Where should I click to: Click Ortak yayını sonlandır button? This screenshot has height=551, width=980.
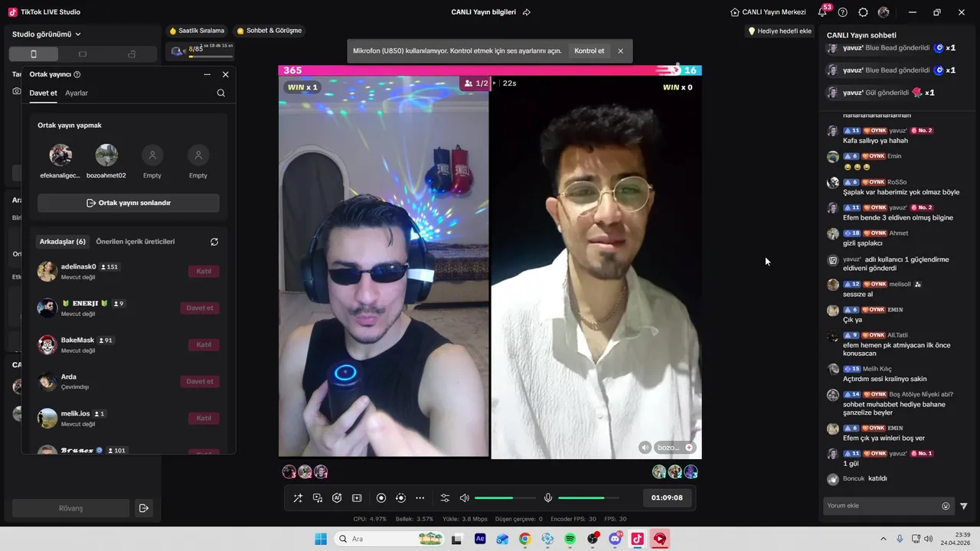point(129,203)
